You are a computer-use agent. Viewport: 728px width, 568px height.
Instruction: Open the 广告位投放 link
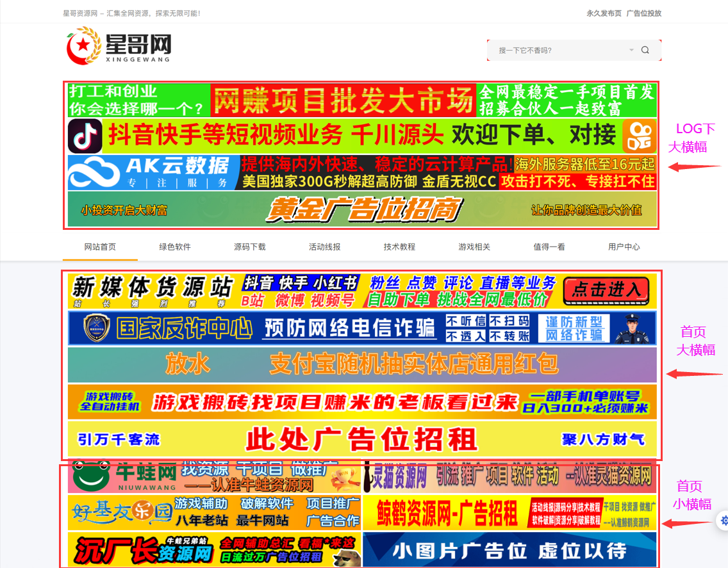click(643, 13)
